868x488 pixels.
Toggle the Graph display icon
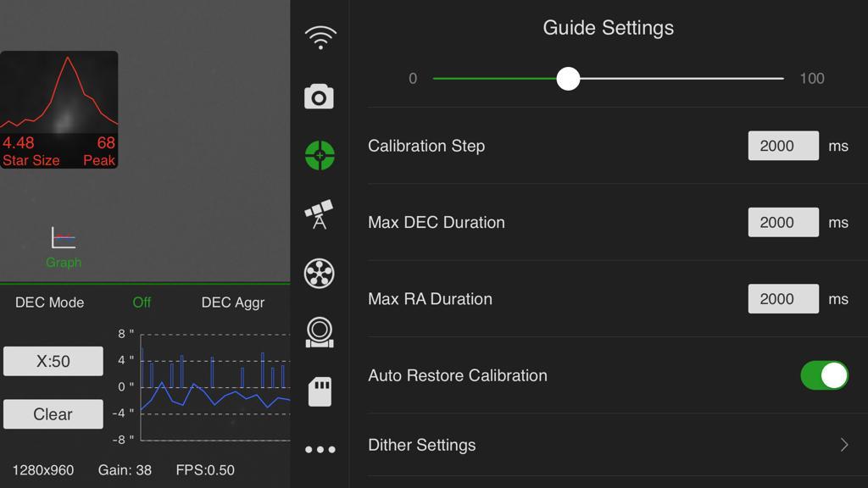64,246
